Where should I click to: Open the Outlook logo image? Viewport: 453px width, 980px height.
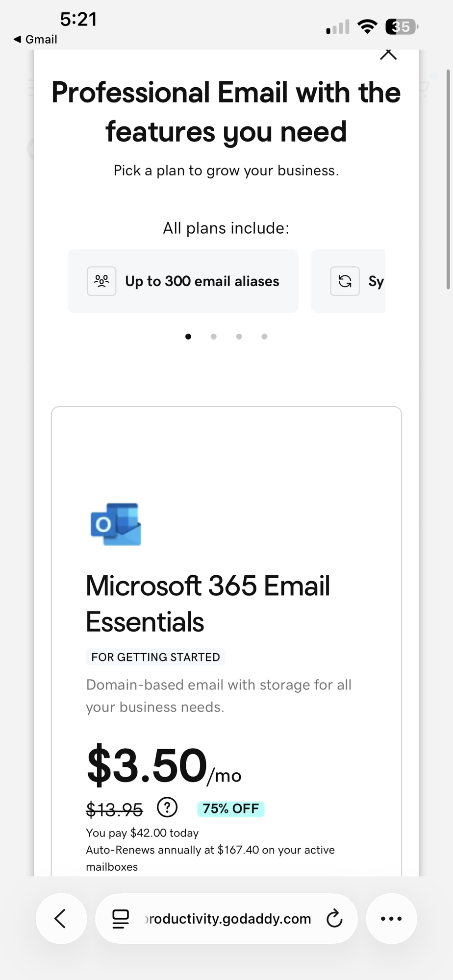click(116, 524)
